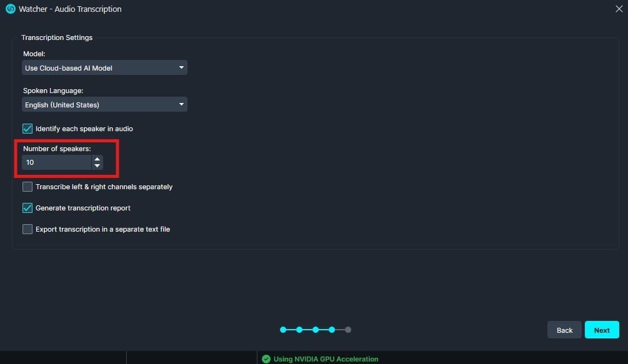Screen dimensions: 628x364
Task: Uncheck Identify each speaker in audio
Action: (27, 129)
